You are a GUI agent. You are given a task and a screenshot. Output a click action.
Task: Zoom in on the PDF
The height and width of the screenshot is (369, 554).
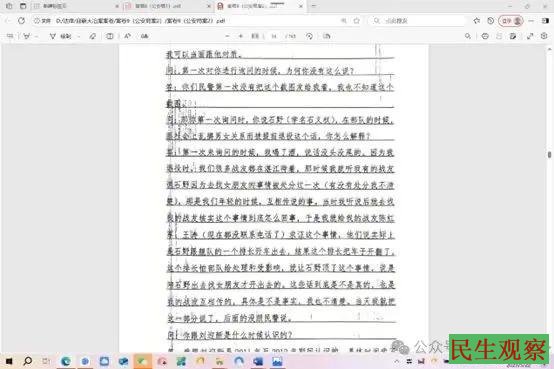click(x=241, y=36)
